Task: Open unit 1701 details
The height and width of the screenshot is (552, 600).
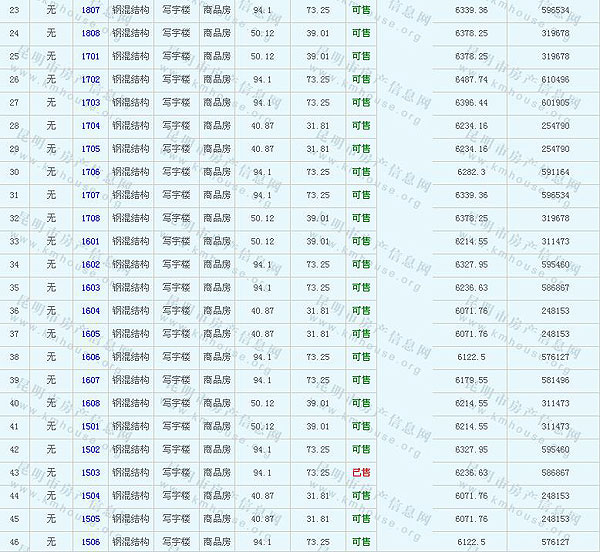Action: coord(90,55)
